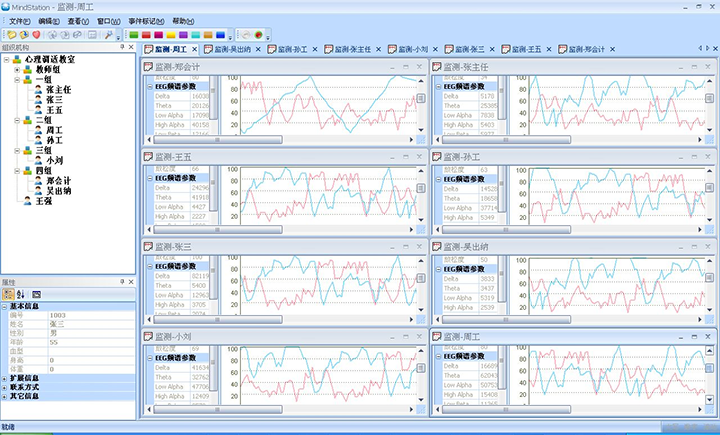
Task: Collapse the 一组 tree node
Action: point(17,79)
